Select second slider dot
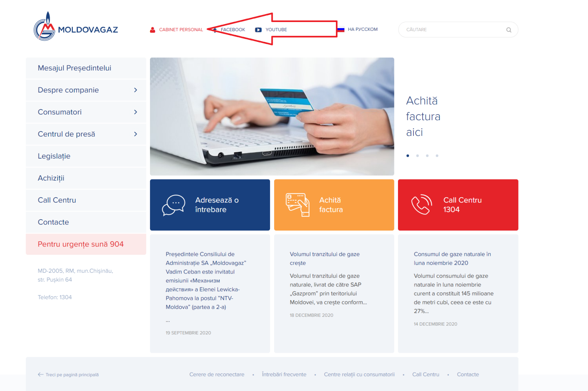Viewport: 588px width, 391px height. [x=417, y=156]
